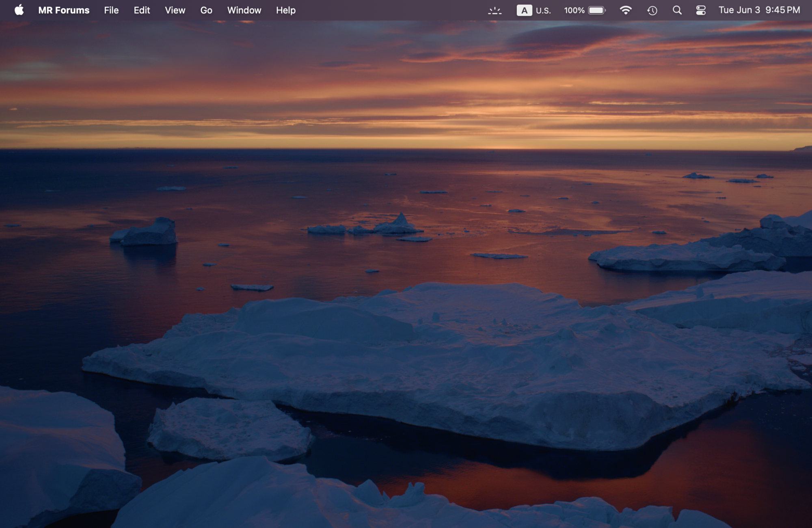
Task: Open the Time Machine menu icon
Action: click(652, 11)
